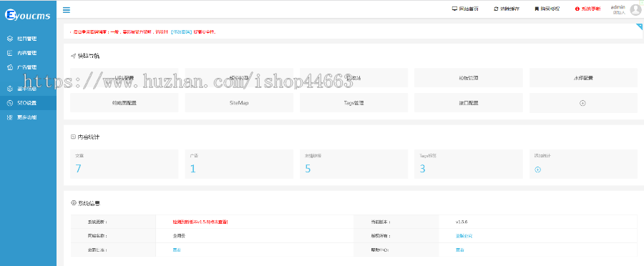
Task: Click the 栏目管理 sidebar icon
Action: [10, 39]
